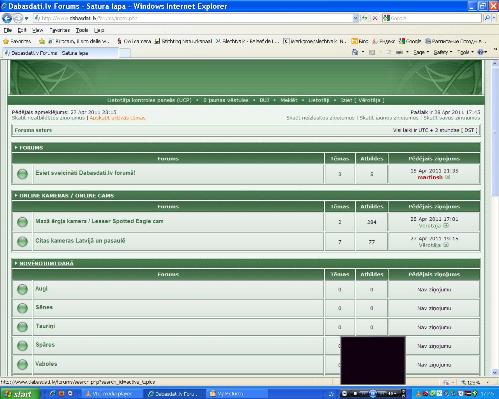
Task: Open the Page menu in the command bar
Action: click(x=421, y=52)
